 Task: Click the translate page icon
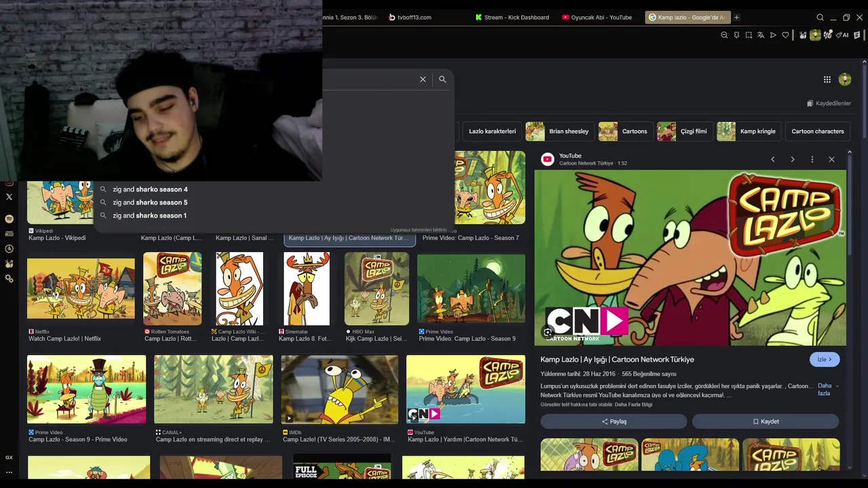point(761,35)
